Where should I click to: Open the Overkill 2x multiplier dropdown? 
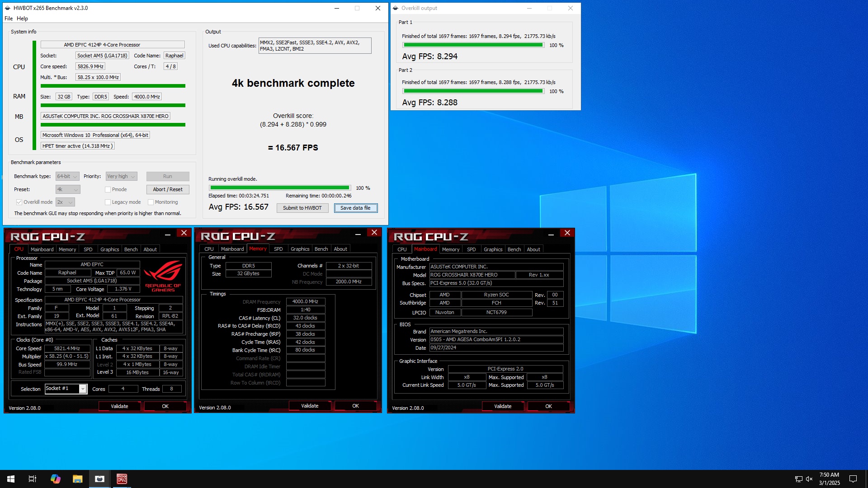tap(65, 202)
